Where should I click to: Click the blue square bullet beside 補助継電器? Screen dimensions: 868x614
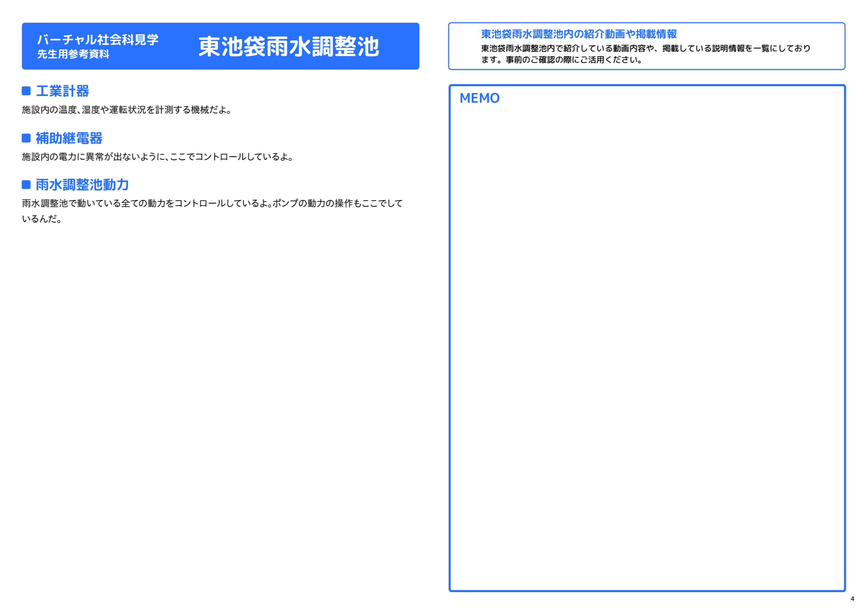pyautogui.click(x=26, y=138)
